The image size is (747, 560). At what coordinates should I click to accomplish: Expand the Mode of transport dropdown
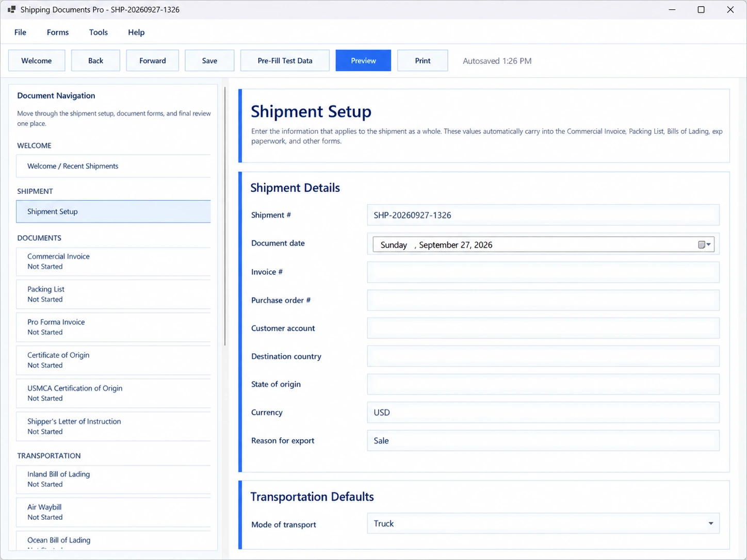tap(710, 523)
